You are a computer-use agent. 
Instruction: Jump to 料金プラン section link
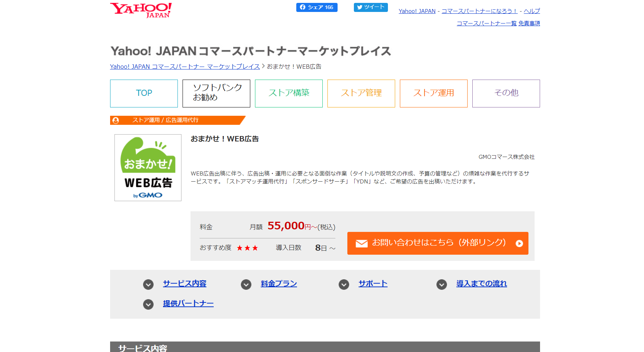279,284
